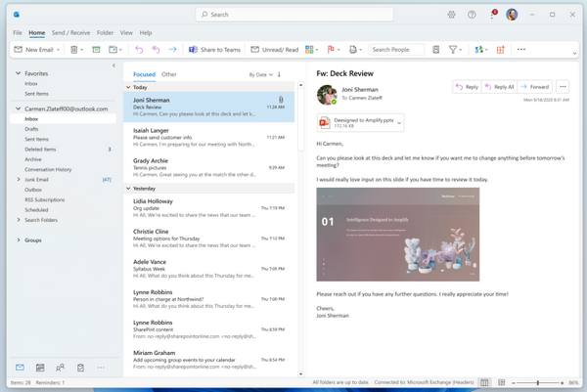
Task: Switch to People in the navigation bar
Action: pos(60,368)
